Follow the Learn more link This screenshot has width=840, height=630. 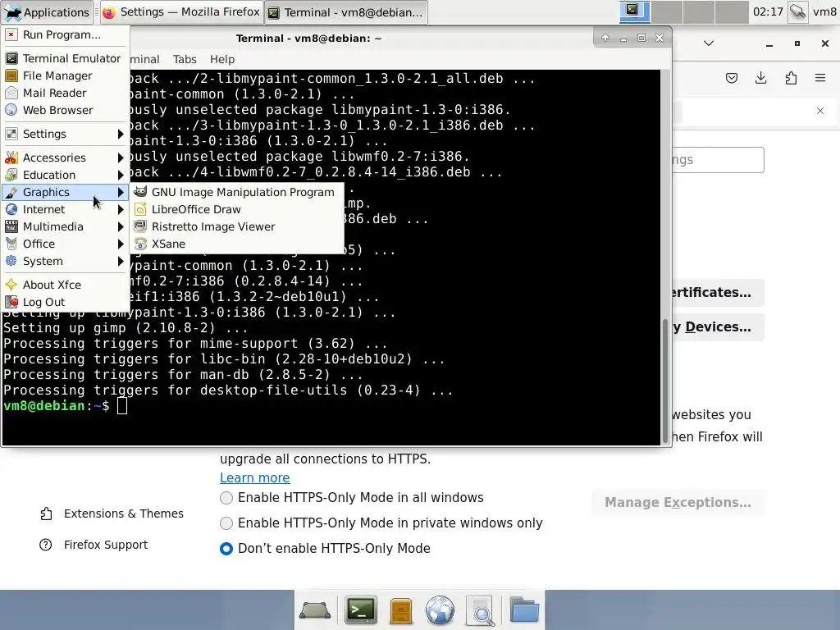tap(254, 477)
